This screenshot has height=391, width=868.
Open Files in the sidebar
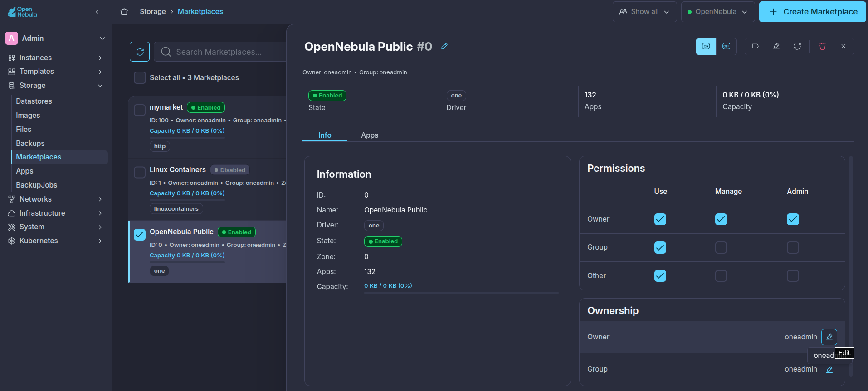[x=24, y=130]
